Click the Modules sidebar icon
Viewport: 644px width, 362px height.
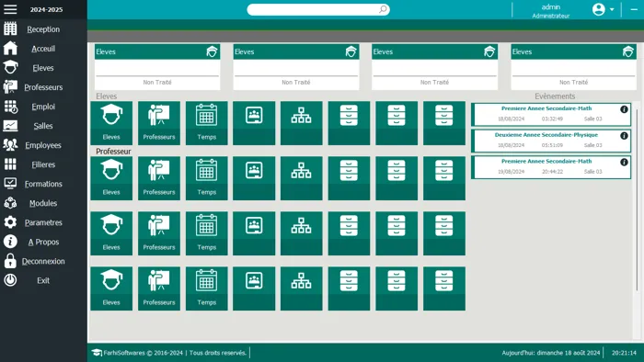[x=10, y=202]
